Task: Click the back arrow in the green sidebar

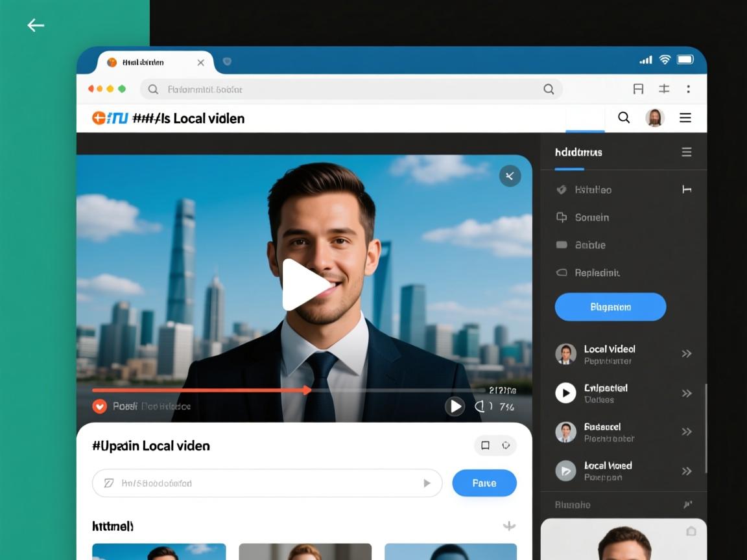Action: [36, 25]
